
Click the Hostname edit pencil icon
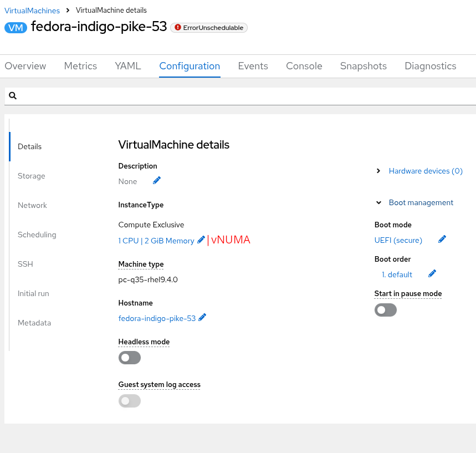(202, 318)
